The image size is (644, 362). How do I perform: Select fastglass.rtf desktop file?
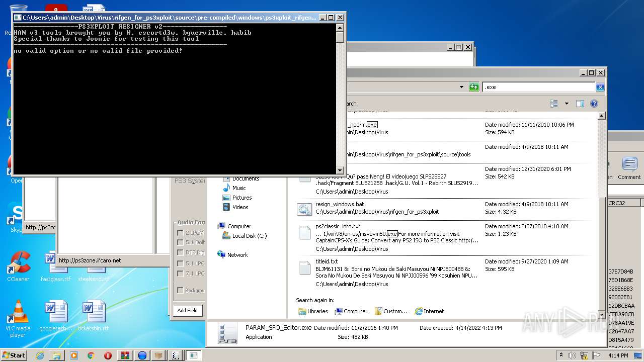(56, 267)
